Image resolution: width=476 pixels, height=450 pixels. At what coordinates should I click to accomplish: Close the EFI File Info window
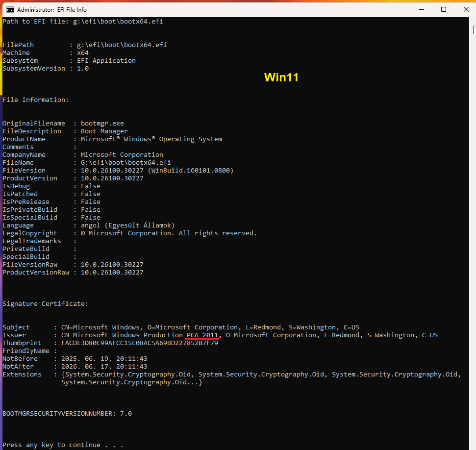coord(466,9)
